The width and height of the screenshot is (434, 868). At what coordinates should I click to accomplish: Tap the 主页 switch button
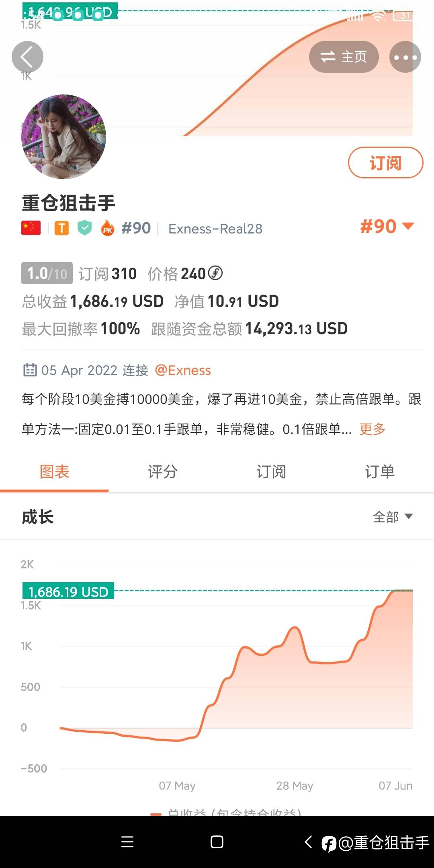click(x=344, y=57)
